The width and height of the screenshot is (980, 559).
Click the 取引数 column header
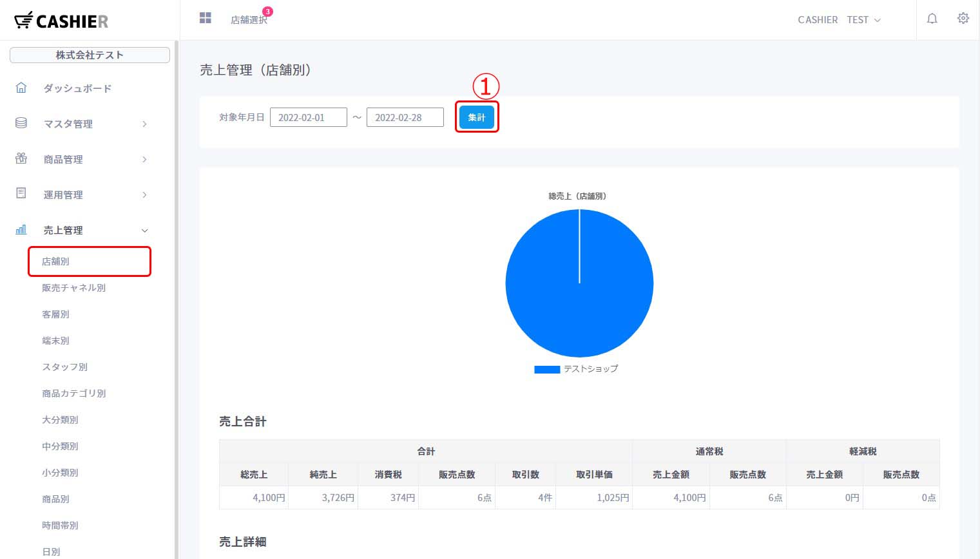tap(526, 475)
